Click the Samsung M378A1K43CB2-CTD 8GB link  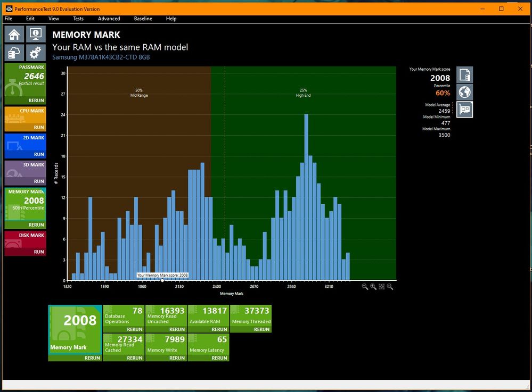pos(101,57)
